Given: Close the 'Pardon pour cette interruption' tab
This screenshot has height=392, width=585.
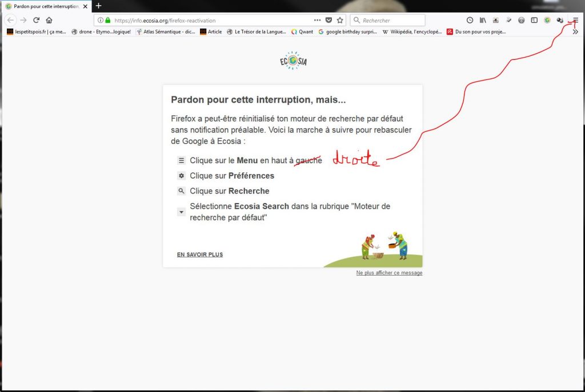Looking at the screenshot, I should click(x=85, y=6).
